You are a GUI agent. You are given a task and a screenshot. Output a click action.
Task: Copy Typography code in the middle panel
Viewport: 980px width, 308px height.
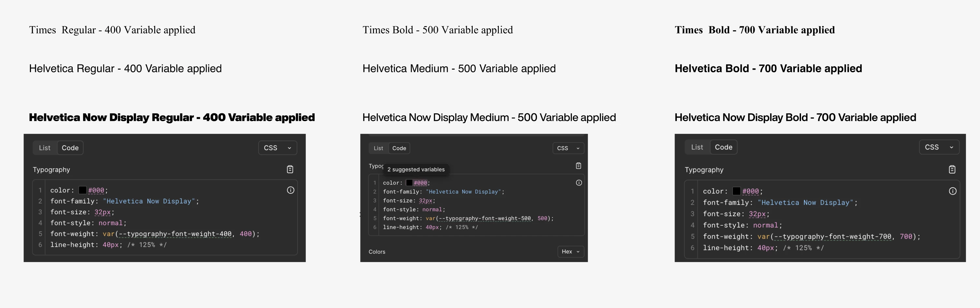tap(578, 166)
